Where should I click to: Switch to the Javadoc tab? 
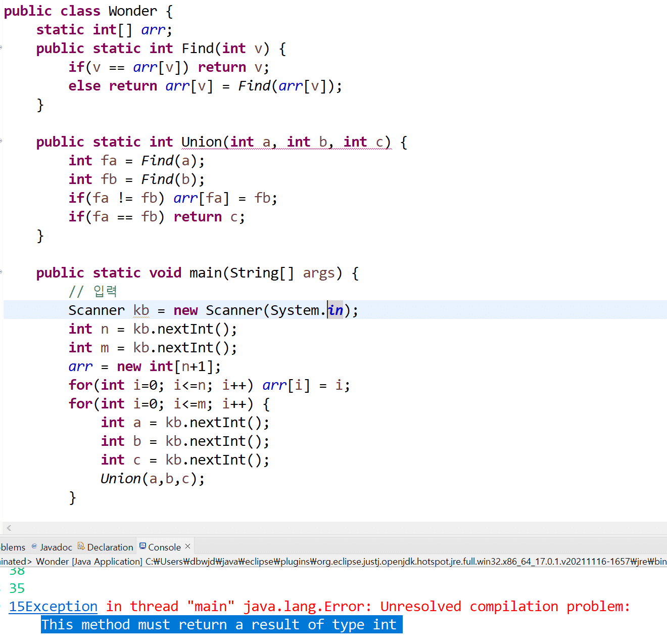(x=52, y=547)
